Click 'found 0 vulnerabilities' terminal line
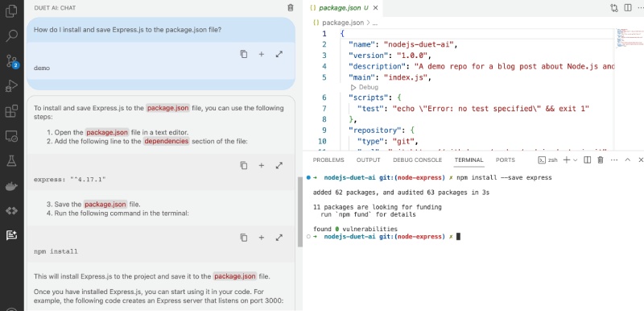 tap(355, 229)
